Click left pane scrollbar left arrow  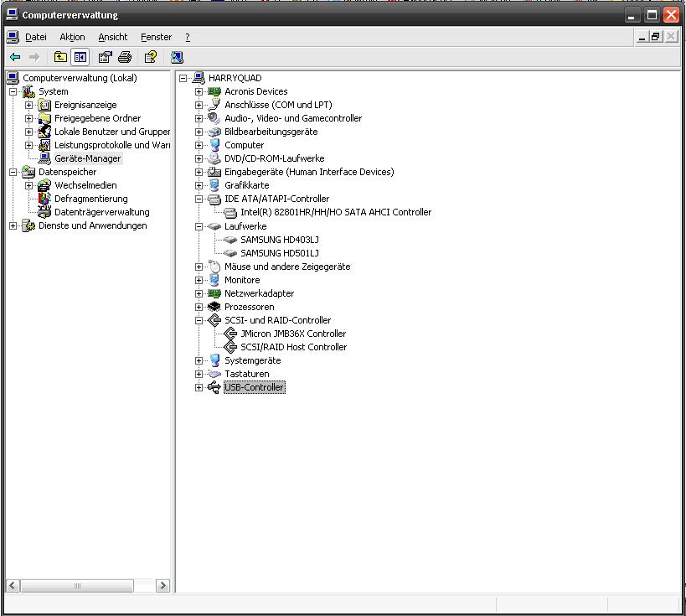(x=13, y=585)
